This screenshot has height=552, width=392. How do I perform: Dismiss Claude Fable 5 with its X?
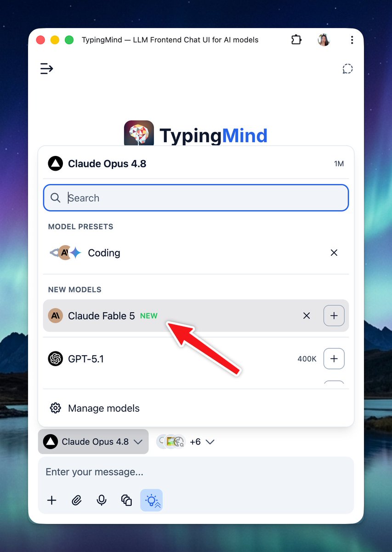point(307,316)
